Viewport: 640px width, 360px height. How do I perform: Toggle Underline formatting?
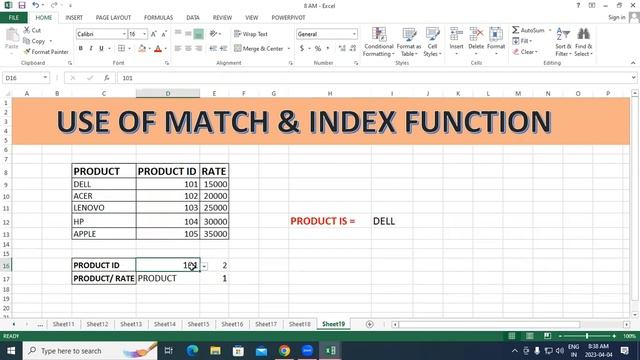pos(101,49)
